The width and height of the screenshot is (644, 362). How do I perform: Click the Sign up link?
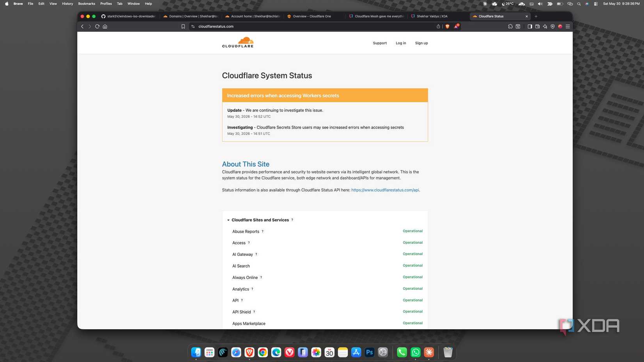click(x=422, y=43)
